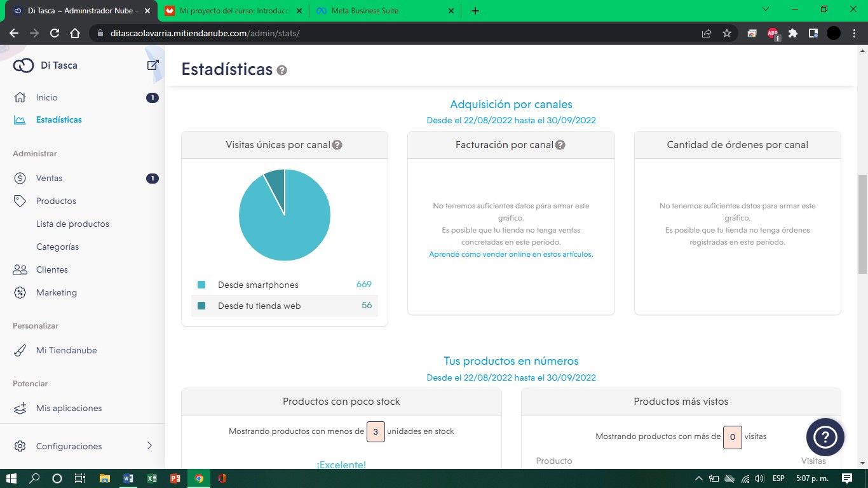Open Chrome tab search dropdown
Screen dimensions: 868x488
pyautogui.click(x=766, y=10)
